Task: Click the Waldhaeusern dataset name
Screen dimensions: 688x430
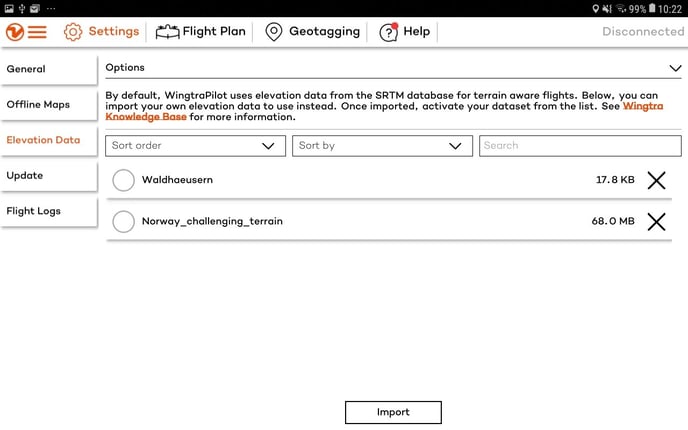Action: pos(177,180)
